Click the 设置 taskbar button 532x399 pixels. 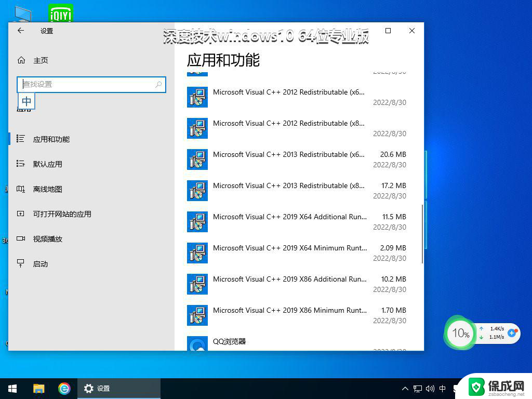[119, 389]
